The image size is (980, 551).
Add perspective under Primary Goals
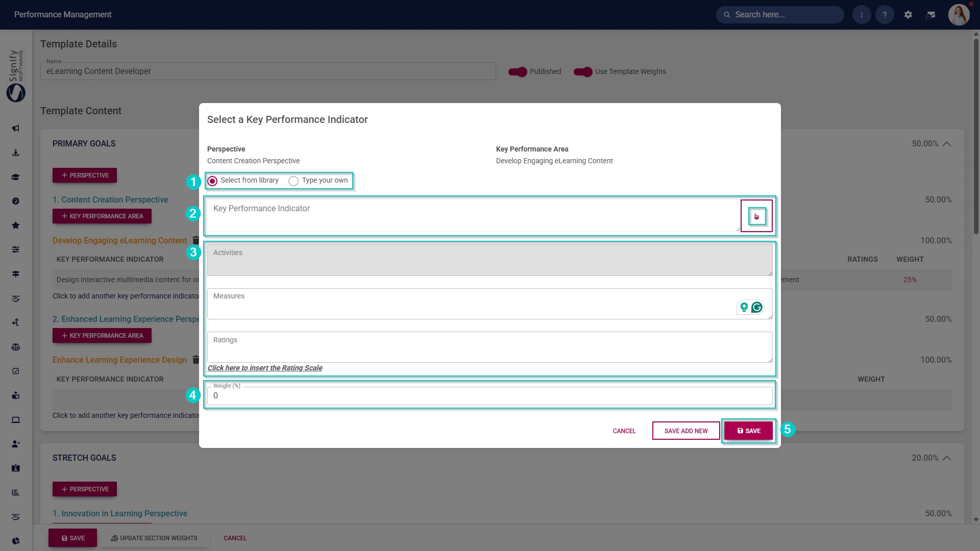(85, 176)
